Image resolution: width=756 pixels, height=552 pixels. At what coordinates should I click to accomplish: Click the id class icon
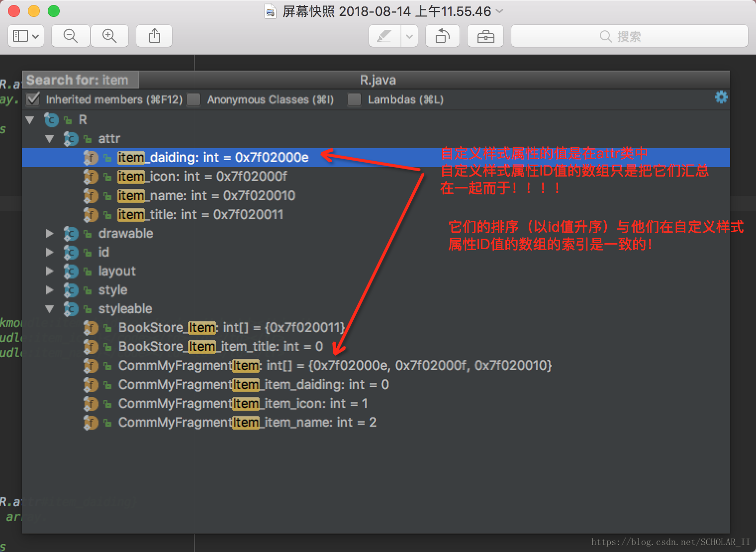71,252
